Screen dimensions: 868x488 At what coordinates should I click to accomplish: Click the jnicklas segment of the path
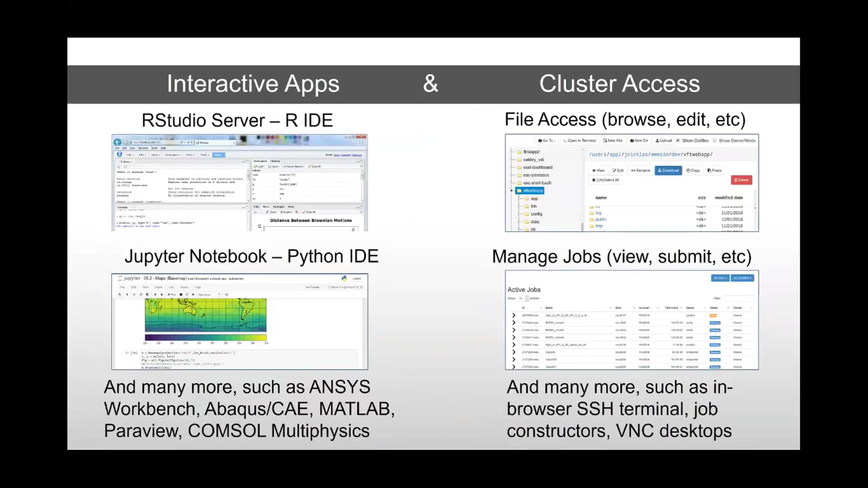pyautogui.click(x=636, y=154)
